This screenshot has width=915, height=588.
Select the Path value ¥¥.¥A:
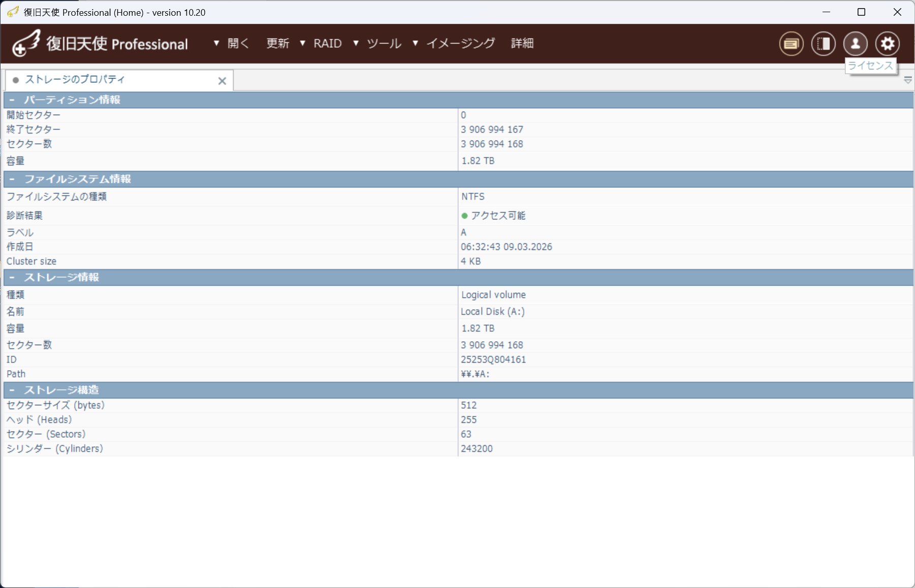pyautogui.click(x=475, y=374)
